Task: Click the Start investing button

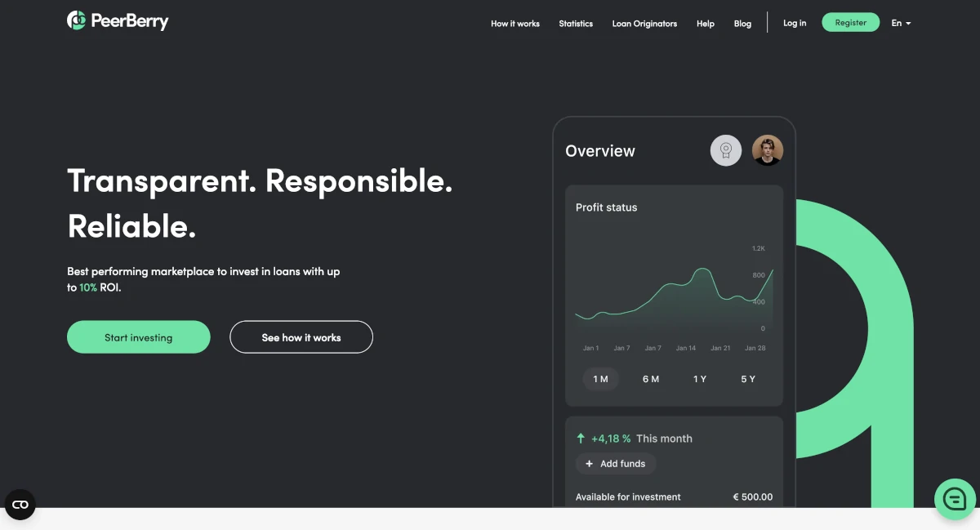Action: pos(139,337)
